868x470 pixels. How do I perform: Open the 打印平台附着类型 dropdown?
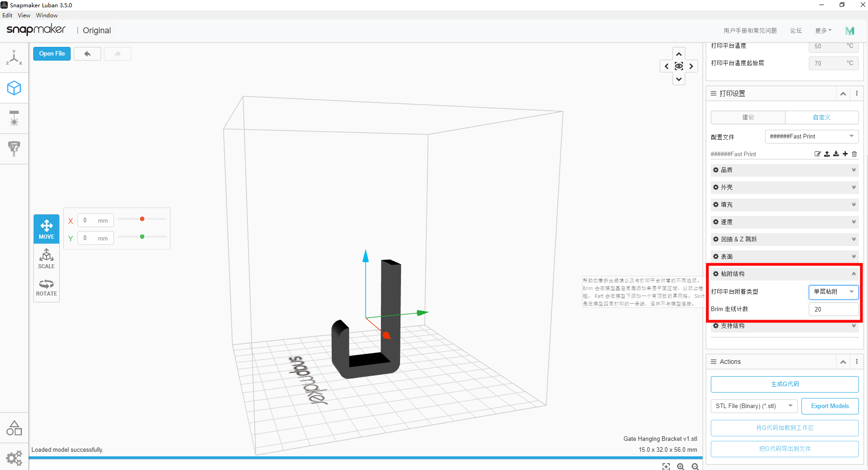tap(833, 292)
